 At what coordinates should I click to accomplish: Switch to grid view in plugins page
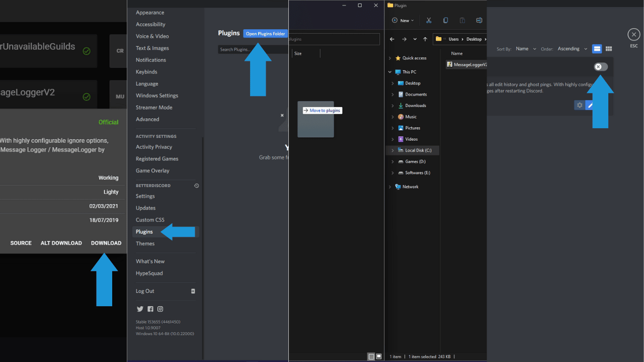point(609,49)
